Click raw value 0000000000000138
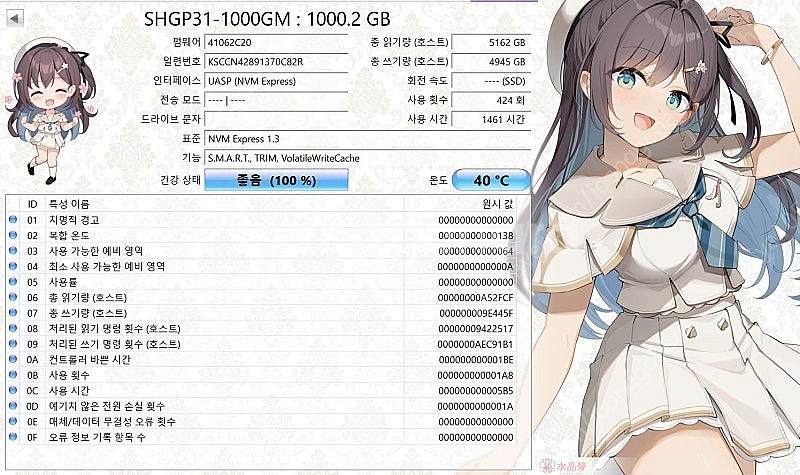Screen dimensions: 800x475 (x=476, y=236)
